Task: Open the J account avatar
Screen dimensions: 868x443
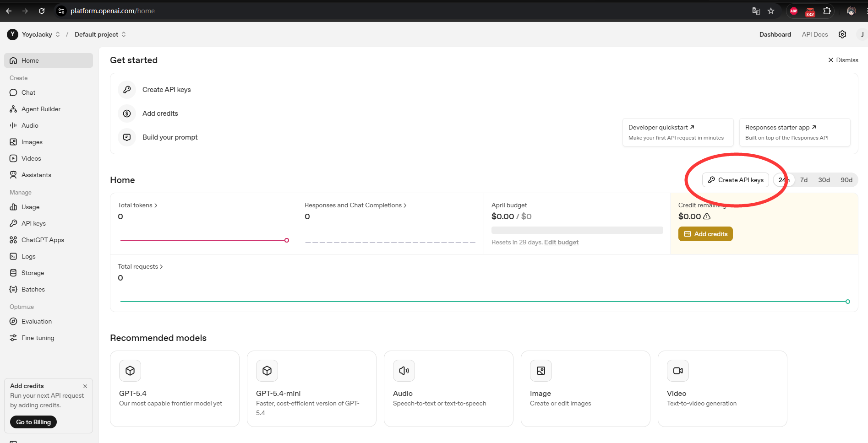Action: pyautogui.click(x=862, y=34)
